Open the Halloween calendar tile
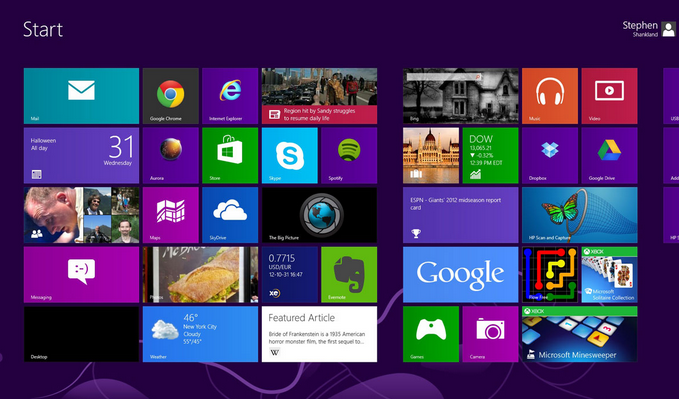Image resolution: width=679 pixels, height=399 pixels. (x=81, y=156)
